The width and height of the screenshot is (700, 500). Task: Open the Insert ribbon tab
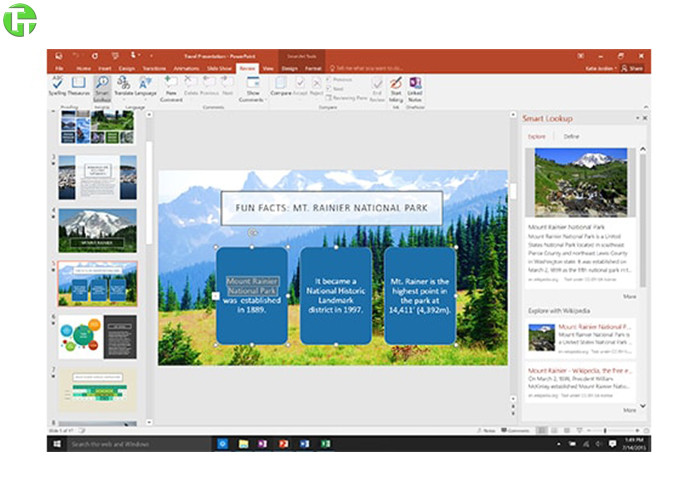coord(105,68)
